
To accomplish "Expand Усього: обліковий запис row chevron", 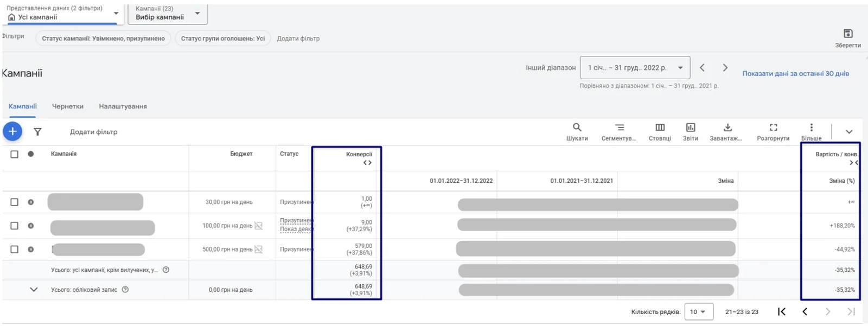I will 34,290.
